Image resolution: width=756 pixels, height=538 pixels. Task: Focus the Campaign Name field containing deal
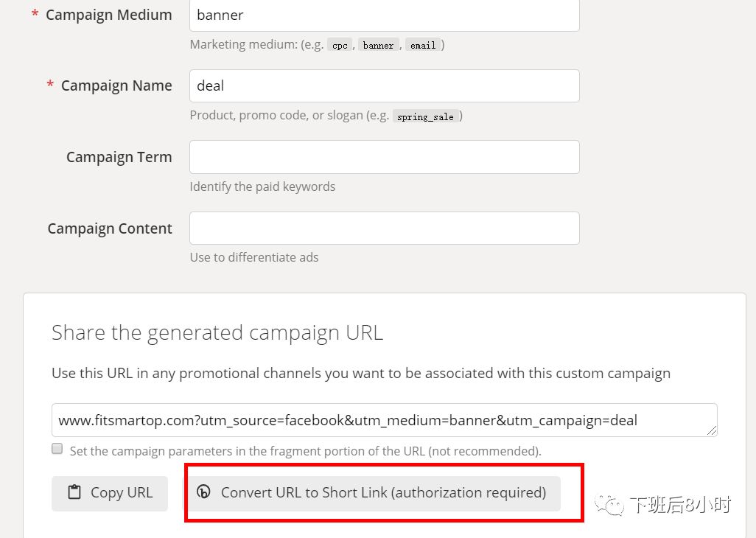pos(384,85)
